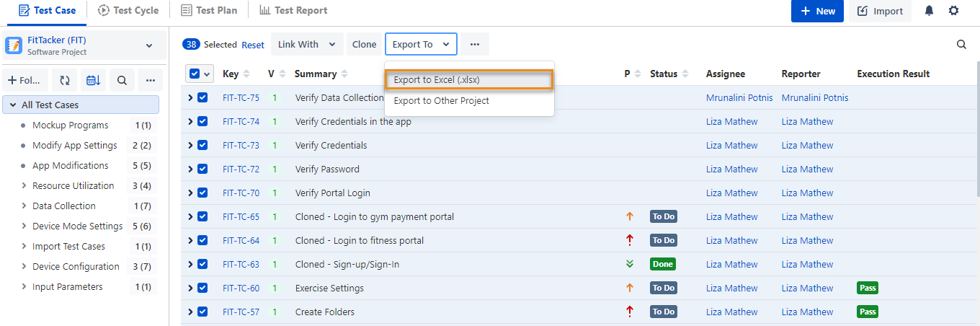Expand the Device Configuration folder
Screen dimensions: 980x326
pyautogui.click(x=24, y=266)
